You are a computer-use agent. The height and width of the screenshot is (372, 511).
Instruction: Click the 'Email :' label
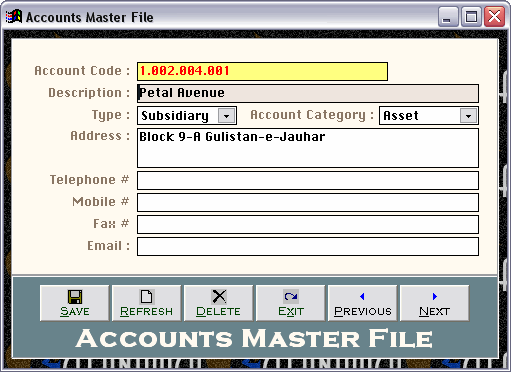pos(108,246)
